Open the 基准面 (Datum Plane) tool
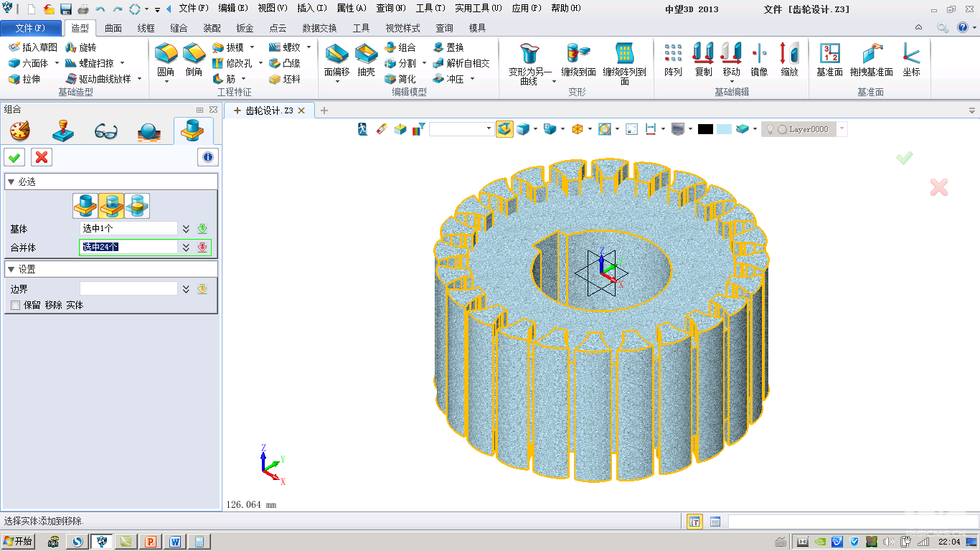This screenshot has width=980, height=551. pos(829,55)
